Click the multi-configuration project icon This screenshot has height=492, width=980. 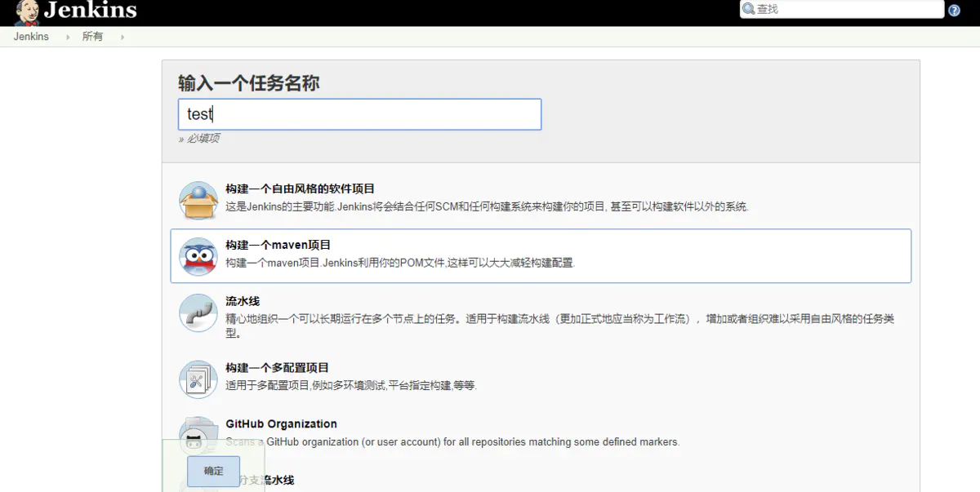point(198,379)
